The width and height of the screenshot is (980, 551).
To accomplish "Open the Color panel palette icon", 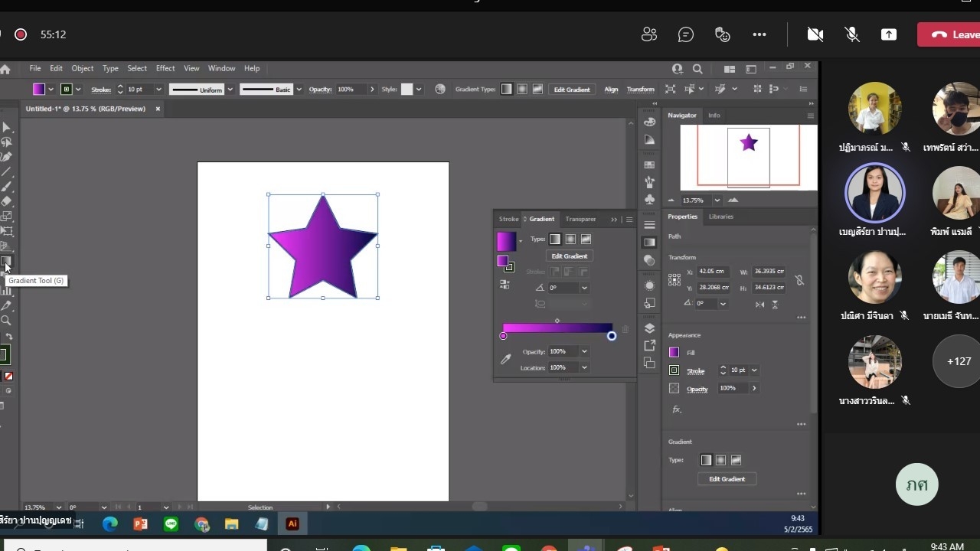I will (x=649, y=122).
